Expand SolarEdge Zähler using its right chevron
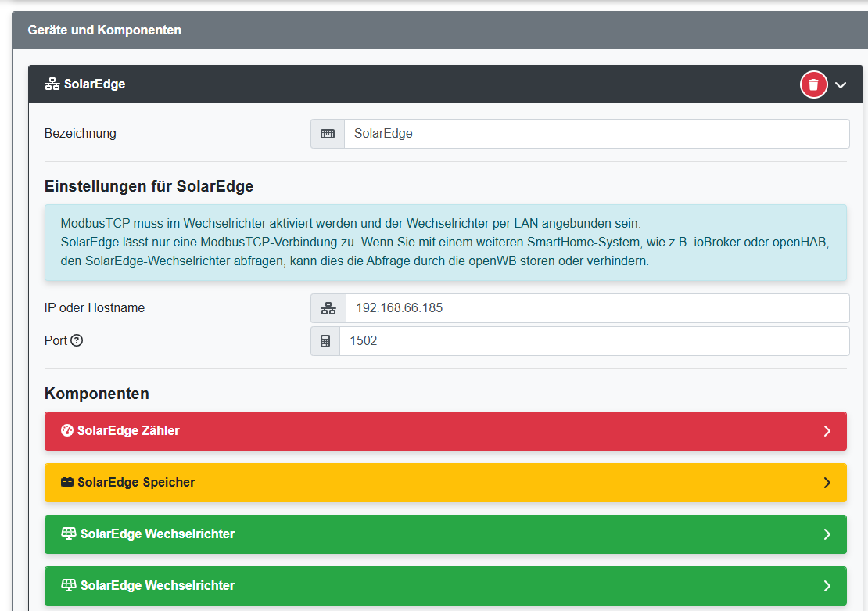 click(x=827, y=431)
